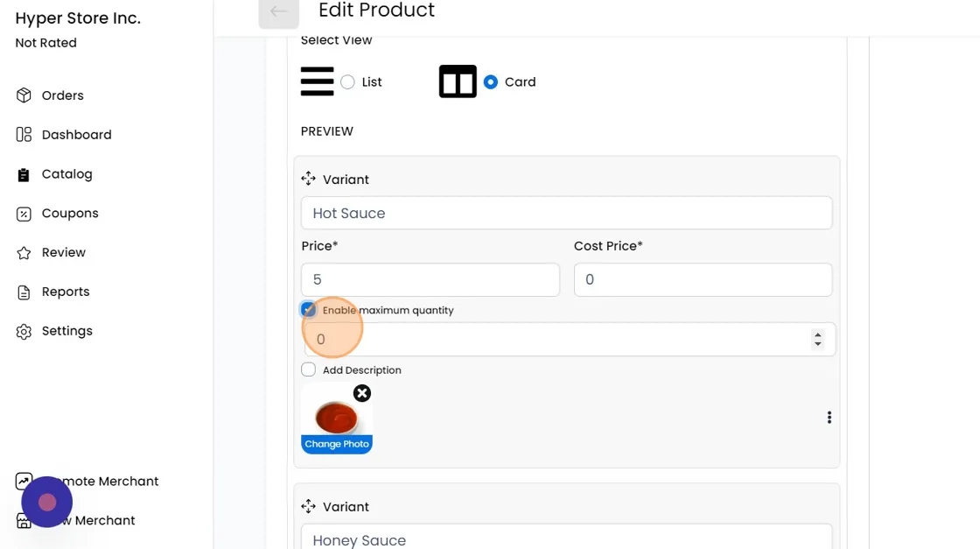
Task: Click the Honey Sauce variant drag handle icon
Action: point(308,506)
